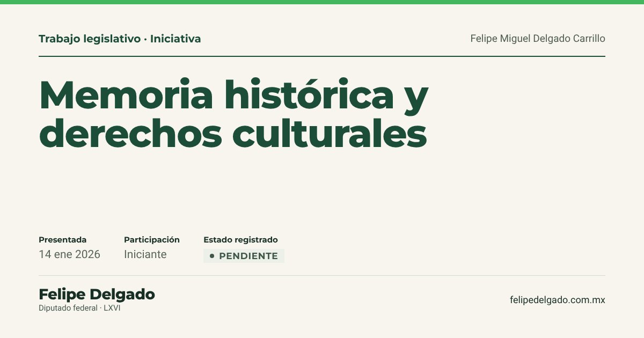
Task: Click the 'Trabajo legislativo · Iniciativa' header text
Action: (120, 39)
